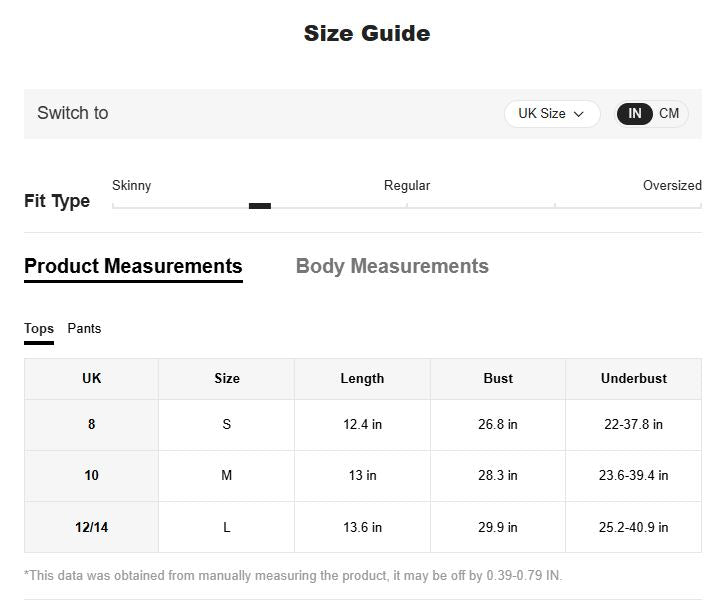Image resolution: width=718 pixels, height=616 pixels.
Task: Open the UK Size dropdown
Action: pyautogui.click(x=551, y=114)
